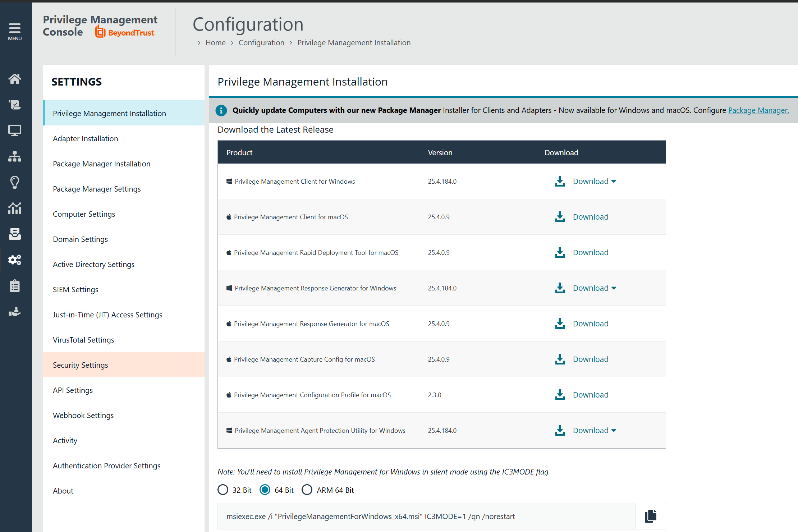798x532 pixels.
Task: Go to Home breadcrumb link
Action: pyautogui.click(x=216, y=42)
